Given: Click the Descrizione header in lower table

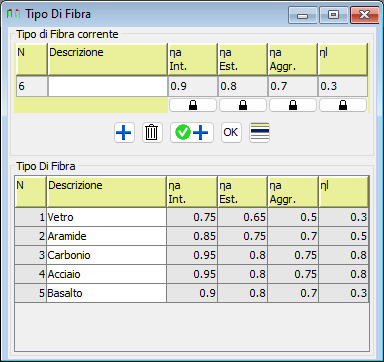Looking at the screenshot, I should 75,185.
